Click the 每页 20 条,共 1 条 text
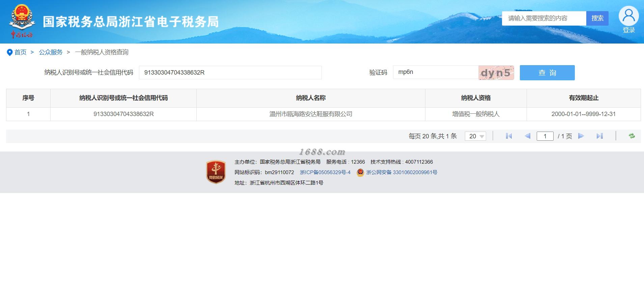The width and height of the screenshot is (644, 302). (433, 136)
